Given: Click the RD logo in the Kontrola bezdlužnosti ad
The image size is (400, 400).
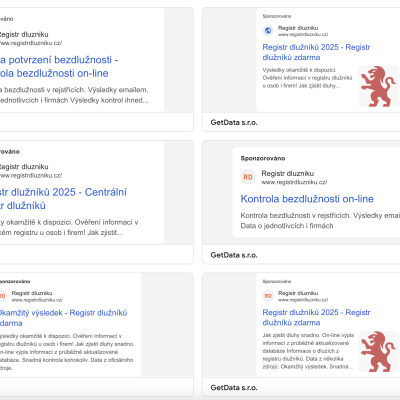Looking at the screenshot, I should 248,177.
